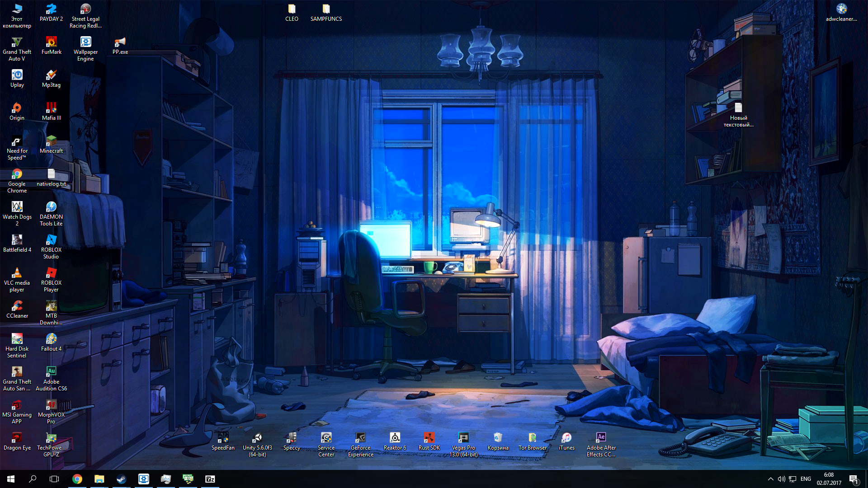
Task: Switch to Chrome in the taskbar
Action: point(77,479)
